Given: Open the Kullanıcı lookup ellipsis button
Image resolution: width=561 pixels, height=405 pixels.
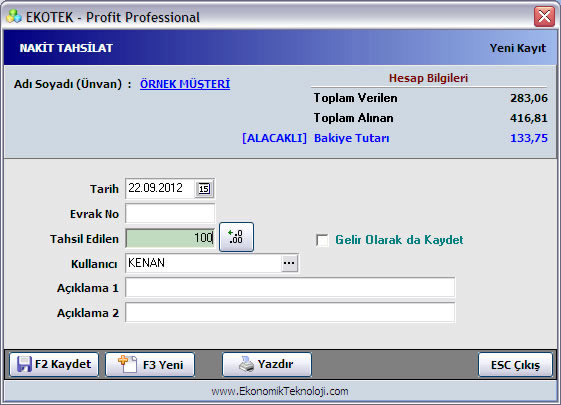Looking at the screenshot, I should pos(289,263).
